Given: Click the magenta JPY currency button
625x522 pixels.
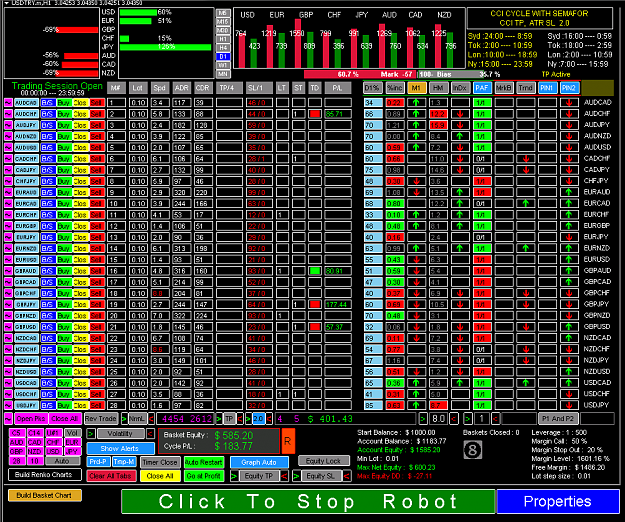Looking at the screenshot, I should (71, 451).
